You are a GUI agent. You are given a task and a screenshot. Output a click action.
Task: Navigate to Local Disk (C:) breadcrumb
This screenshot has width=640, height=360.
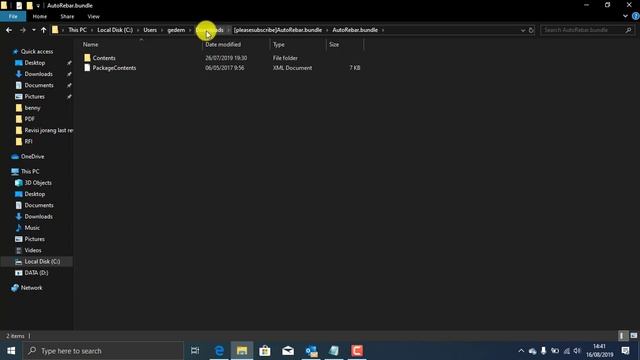115,30
